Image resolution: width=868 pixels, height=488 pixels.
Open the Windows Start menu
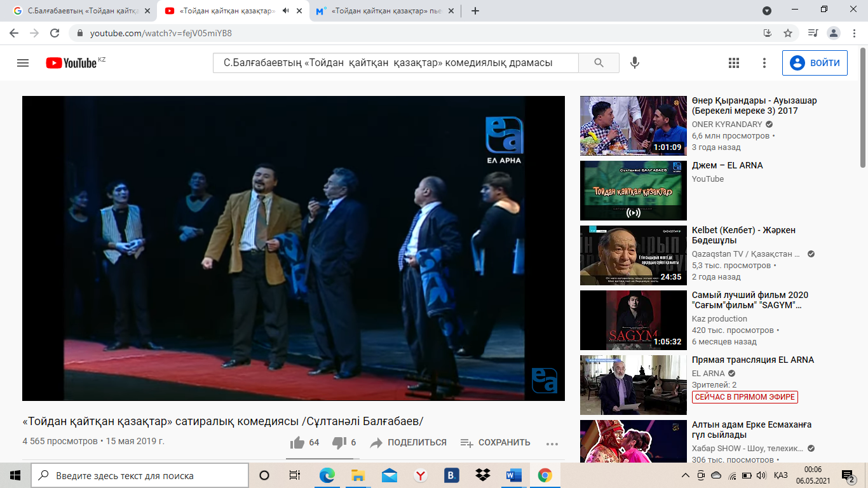[x=15, y=475]
